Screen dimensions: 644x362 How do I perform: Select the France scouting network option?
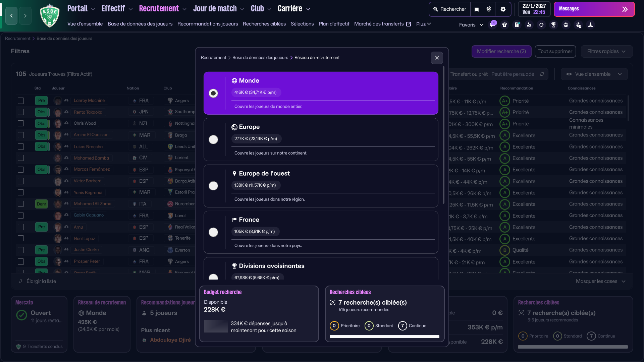tap(213, 232)
